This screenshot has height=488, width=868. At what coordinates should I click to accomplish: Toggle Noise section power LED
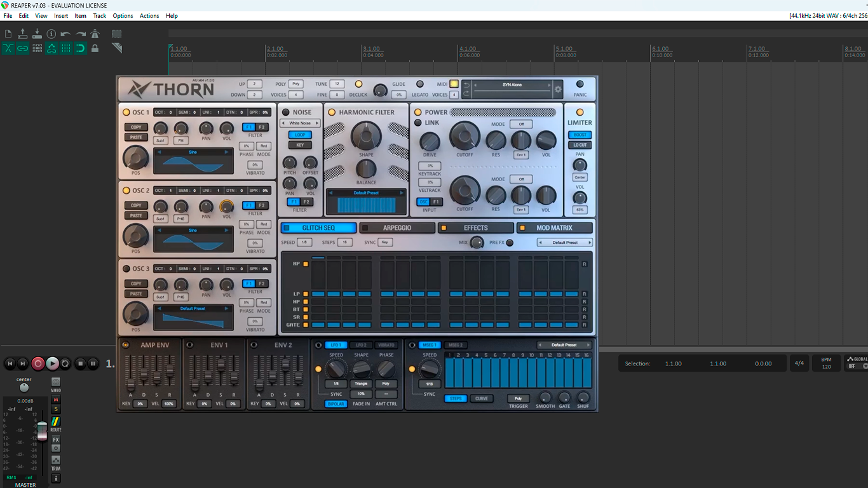[286, 112]
